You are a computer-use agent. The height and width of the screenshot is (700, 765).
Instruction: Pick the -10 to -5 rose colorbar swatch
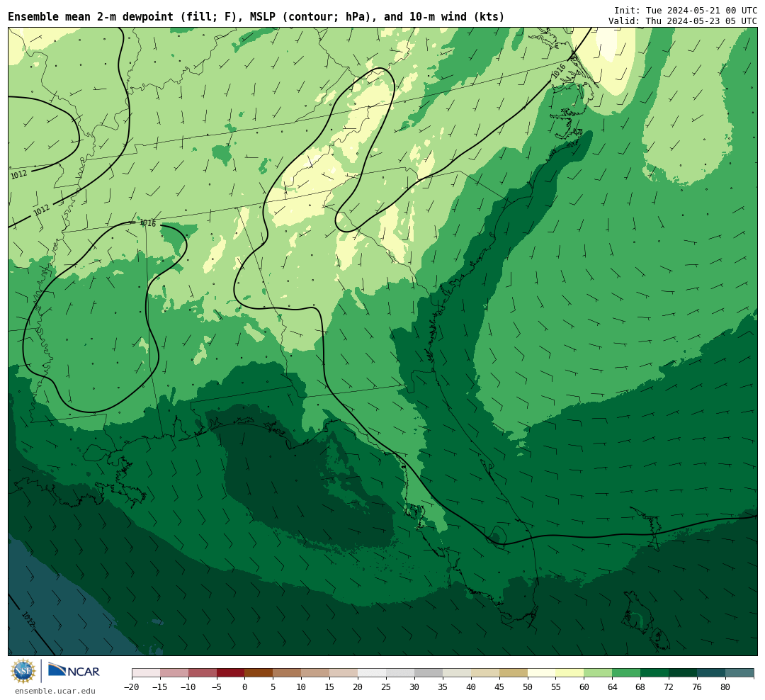tap(203, 673)
